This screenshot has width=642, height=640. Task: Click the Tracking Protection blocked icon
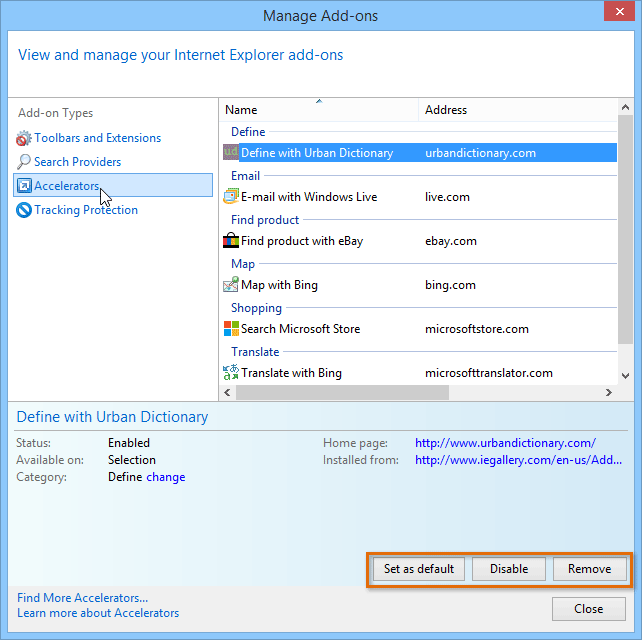24,210
